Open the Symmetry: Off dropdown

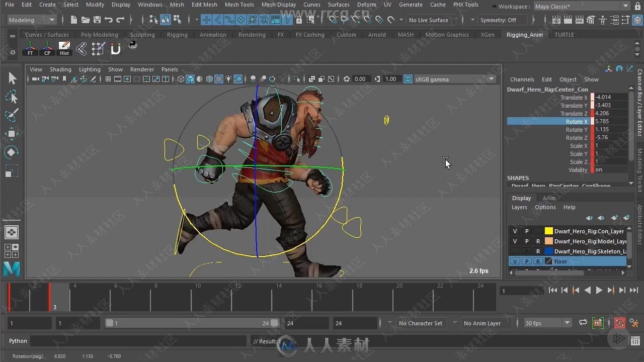pyautogui.click(x=502, y=20)
